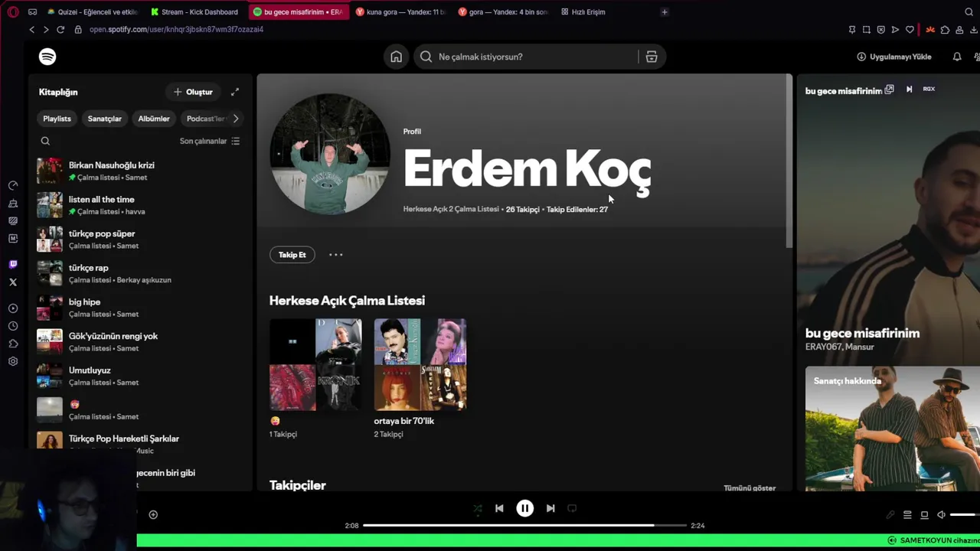980x551 pixels.
Task: Open X in the Opera sidebar
Action: (13, 282)
